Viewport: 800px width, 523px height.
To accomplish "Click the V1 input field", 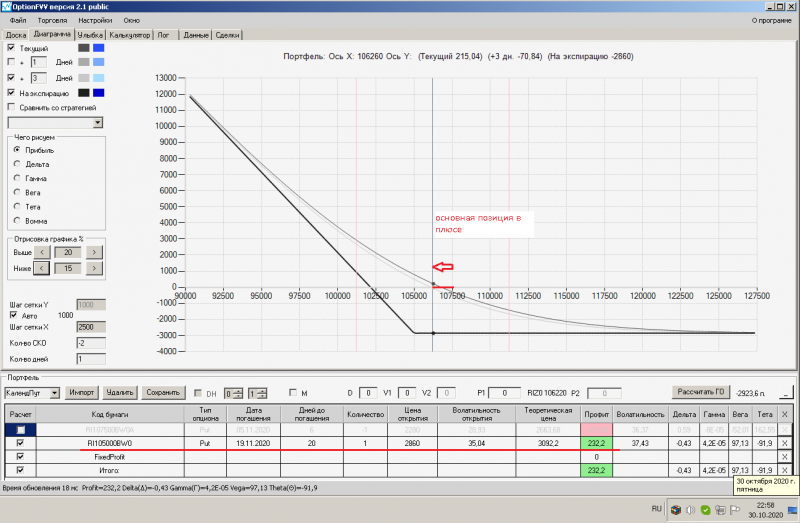I will tap(407, 393).
